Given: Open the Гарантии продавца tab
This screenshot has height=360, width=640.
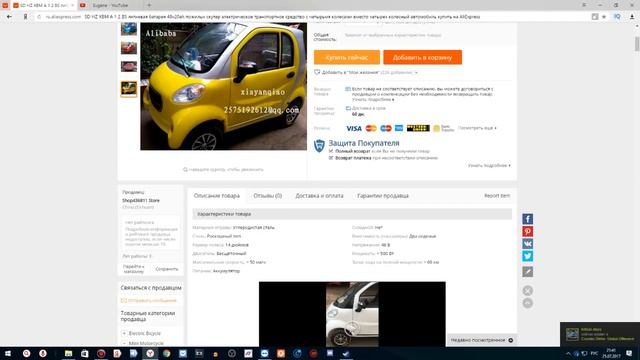Looking at the screenshot, I should pos(383,196).
